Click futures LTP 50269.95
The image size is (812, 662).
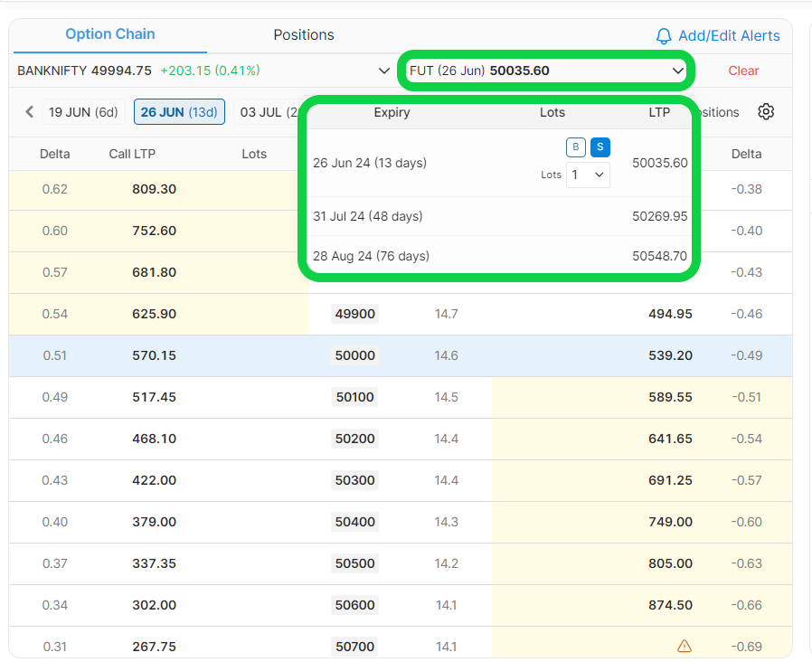tap(660, 216)
